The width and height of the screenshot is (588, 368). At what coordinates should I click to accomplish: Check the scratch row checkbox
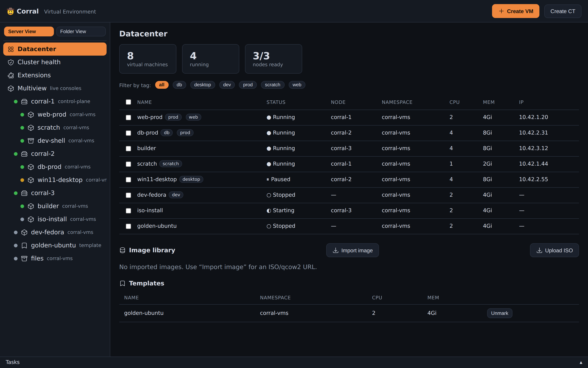click(128, 164)
